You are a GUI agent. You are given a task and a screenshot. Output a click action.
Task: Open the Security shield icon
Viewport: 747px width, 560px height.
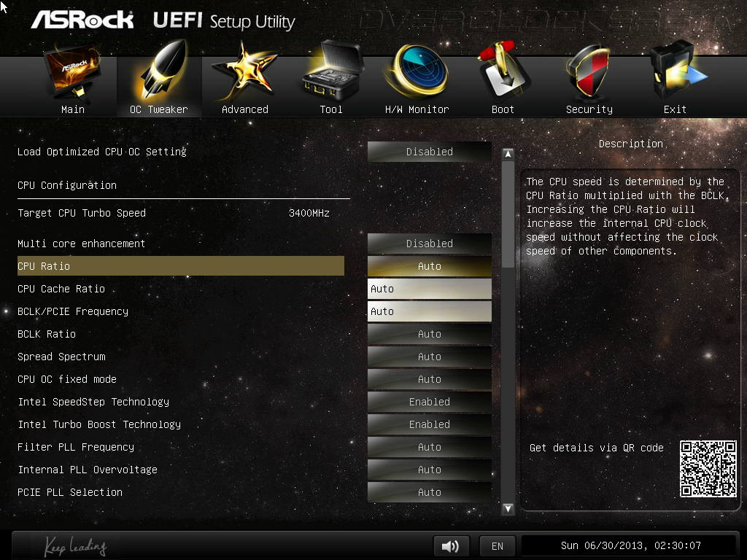point(589,71)
